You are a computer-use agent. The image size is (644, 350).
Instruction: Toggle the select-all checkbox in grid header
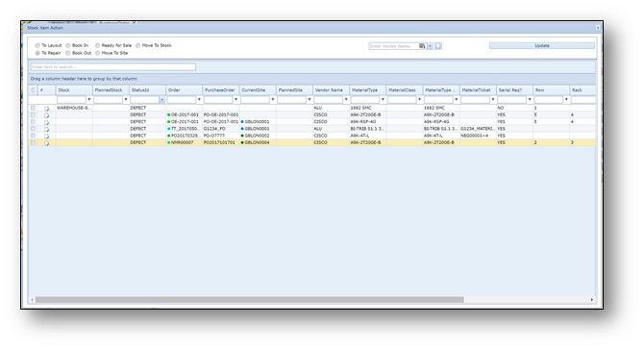(x=34, y=90)
